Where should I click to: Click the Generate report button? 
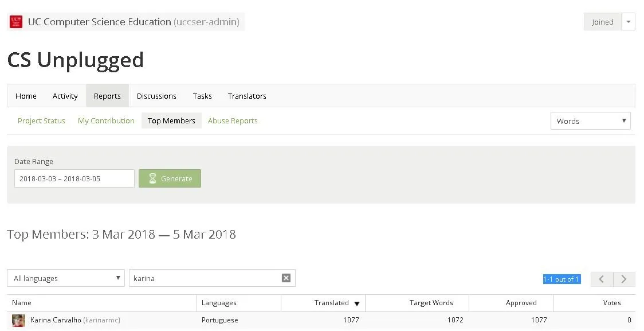[x=170, y=178]
